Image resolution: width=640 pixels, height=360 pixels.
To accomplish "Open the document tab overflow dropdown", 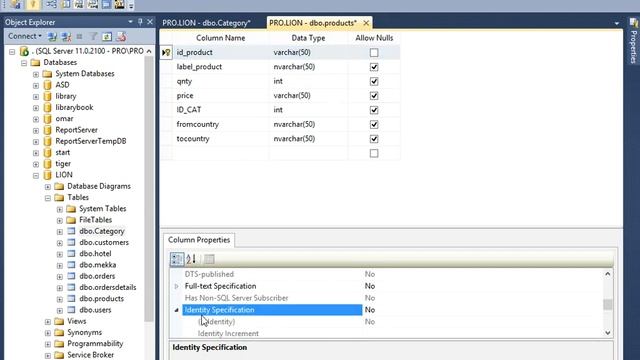I will pyautogui.click(x=616, y=23).
